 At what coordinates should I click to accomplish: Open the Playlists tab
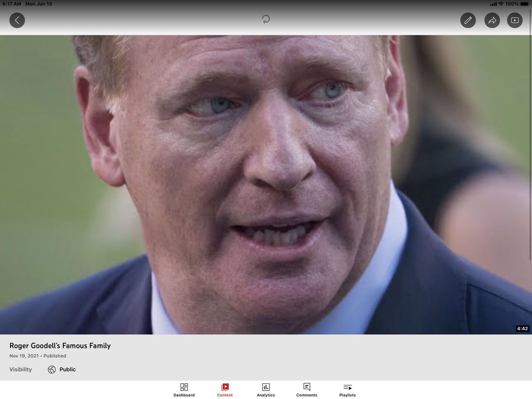(348, 390)
